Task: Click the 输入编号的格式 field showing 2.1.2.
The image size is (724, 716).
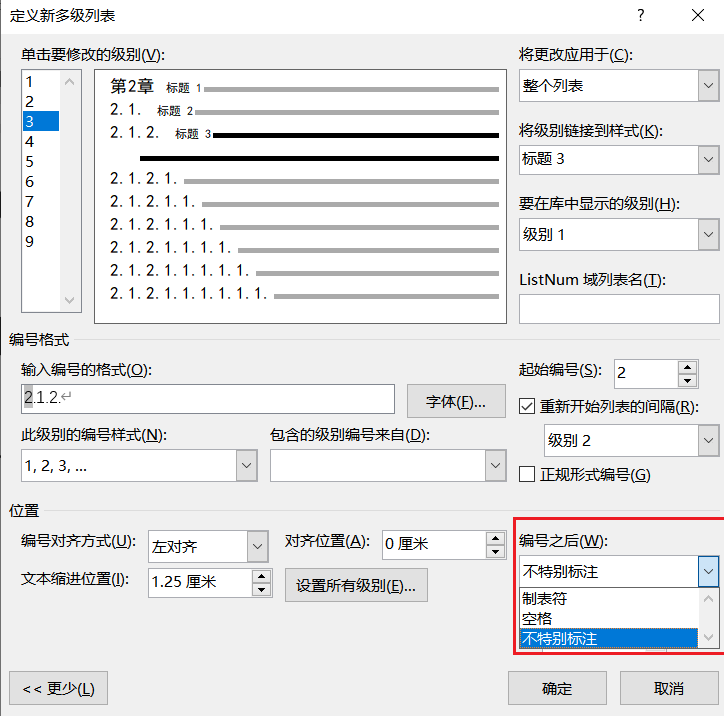Action: pyautogui.click(x=208, y=398)
